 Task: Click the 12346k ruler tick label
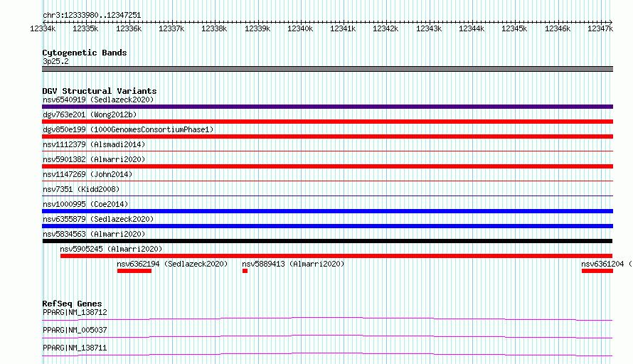[x=558, y=28]
